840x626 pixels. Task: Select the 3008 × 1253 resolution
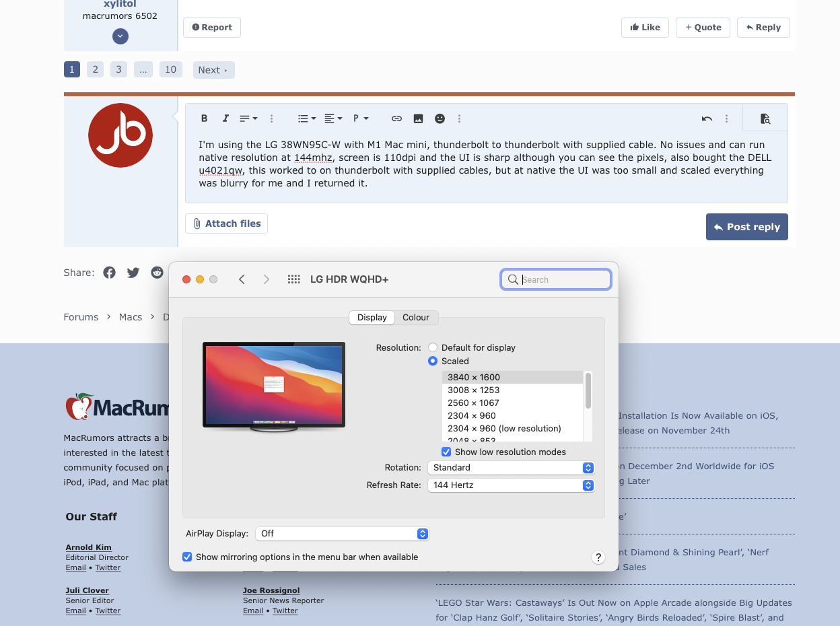point(512,390)
